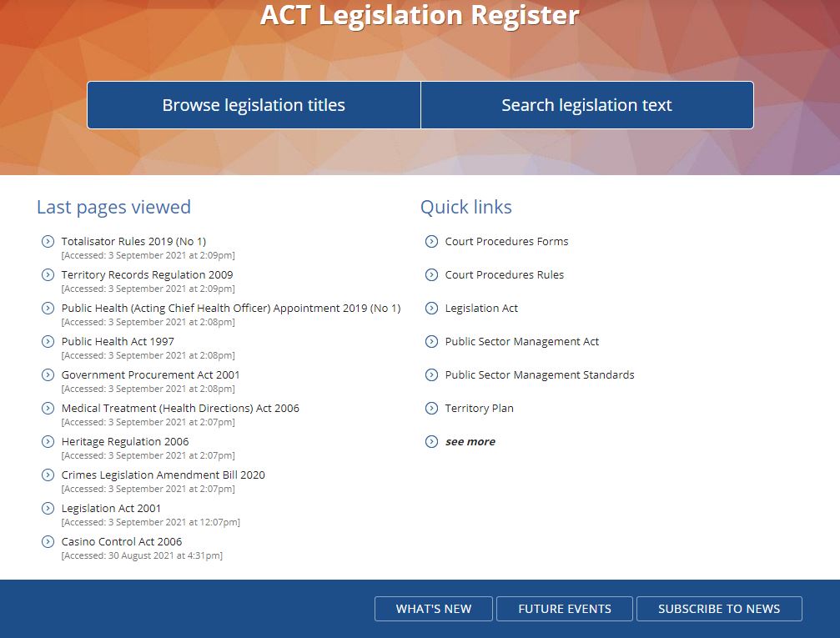This screenshot has height=638, width=840.
Task: View Future Events
Action: pos(565,609)
